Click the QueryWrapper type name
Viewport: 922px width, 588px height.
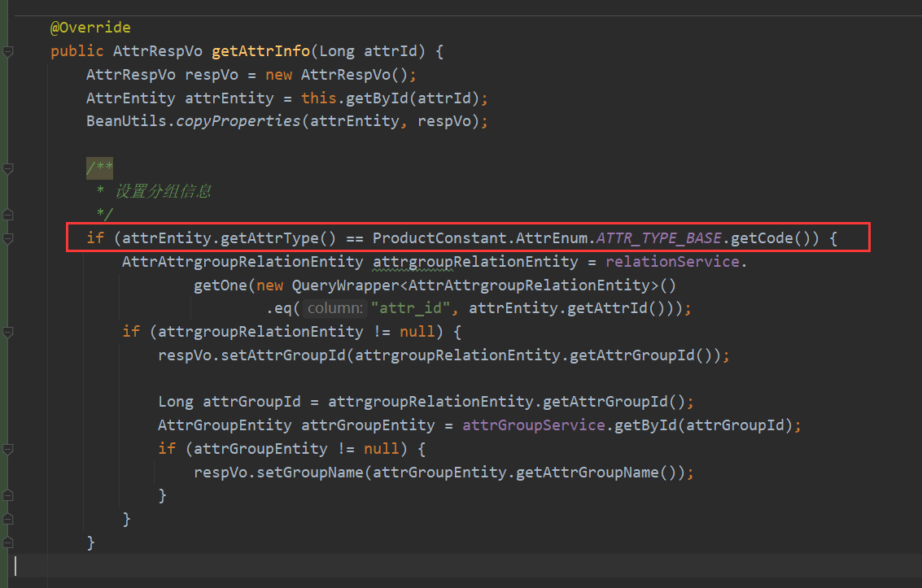tap(345, 285)
